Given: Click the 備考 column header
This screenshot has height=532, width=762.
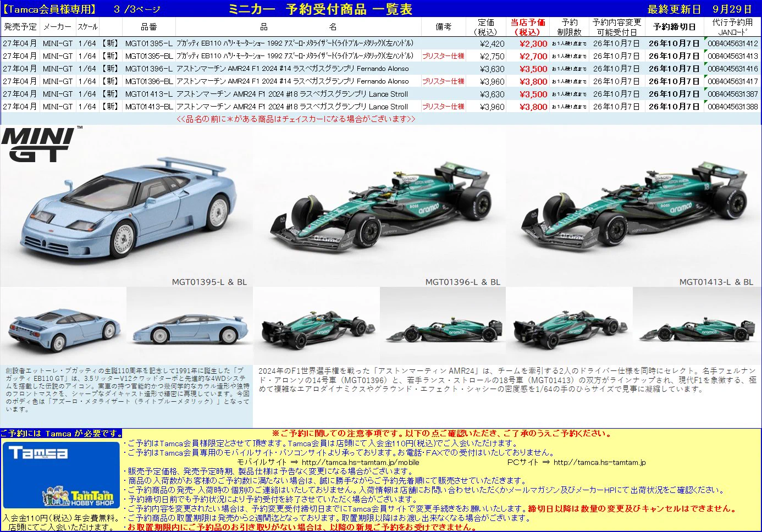Looking at the screenshot, I should point(443,26).
